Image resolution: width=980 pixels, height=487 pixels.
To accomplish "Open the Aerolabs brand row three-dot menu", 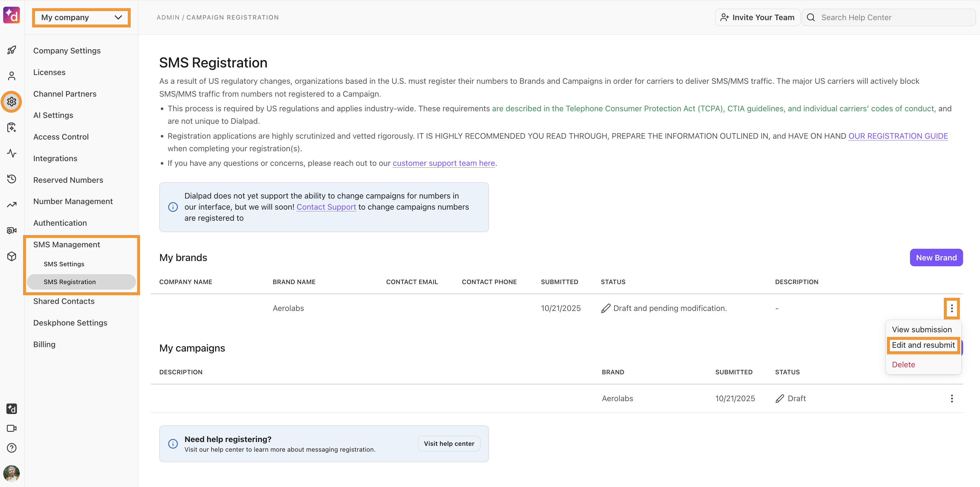I will [x=951, y=308].
